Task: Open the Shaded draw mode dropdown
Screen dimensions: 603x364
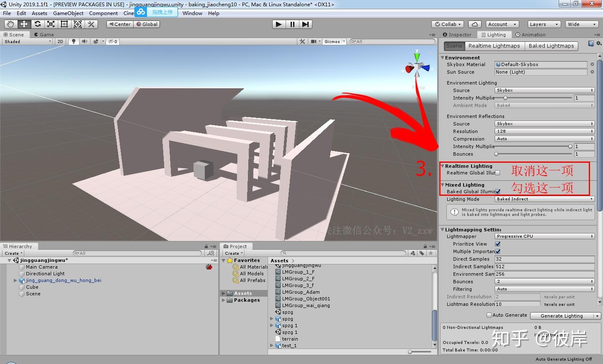Action: [28, 41]
